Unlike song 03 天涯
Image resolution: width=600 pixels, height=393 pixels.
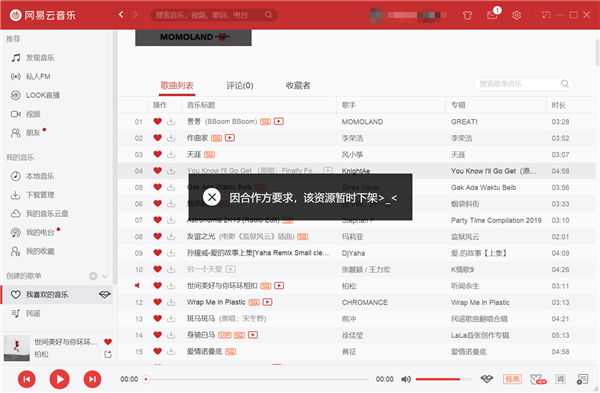click(x=157, y=154)
